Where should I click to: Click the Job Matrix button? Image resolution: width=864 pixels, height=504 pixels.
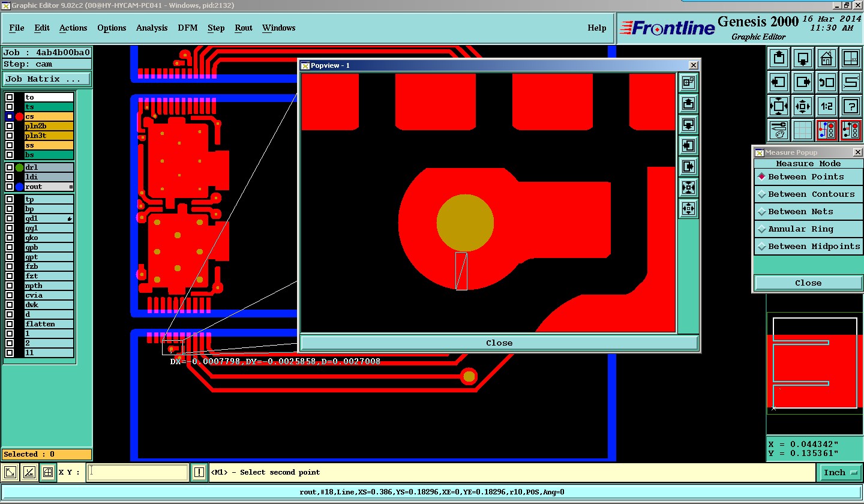(47, 79)
